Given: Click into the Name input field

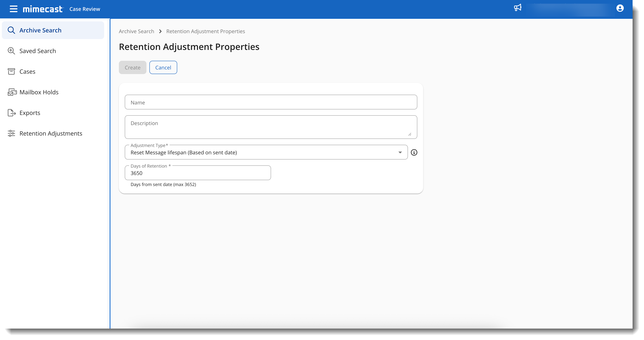Looking at the screenshot, I should point(271,102).
